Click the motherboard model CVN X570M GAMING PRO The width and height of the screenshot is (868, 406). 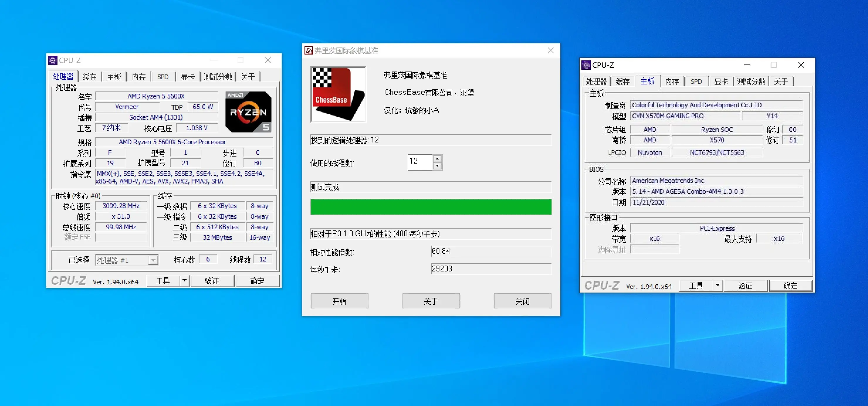[x=685, y=116]
